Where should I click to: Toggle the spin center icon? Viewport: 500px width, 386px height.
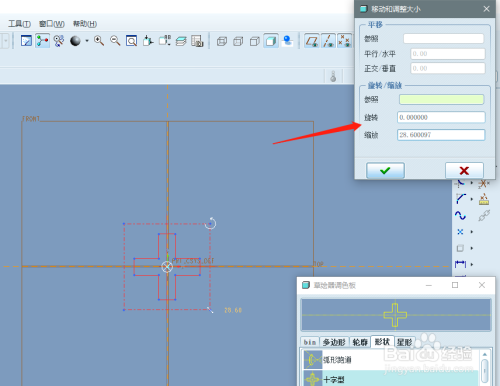43,41
